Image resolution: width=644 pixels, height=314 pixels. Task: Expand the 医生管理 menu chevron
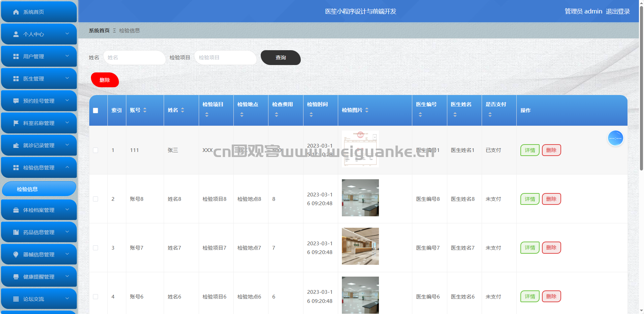(67, 78)
